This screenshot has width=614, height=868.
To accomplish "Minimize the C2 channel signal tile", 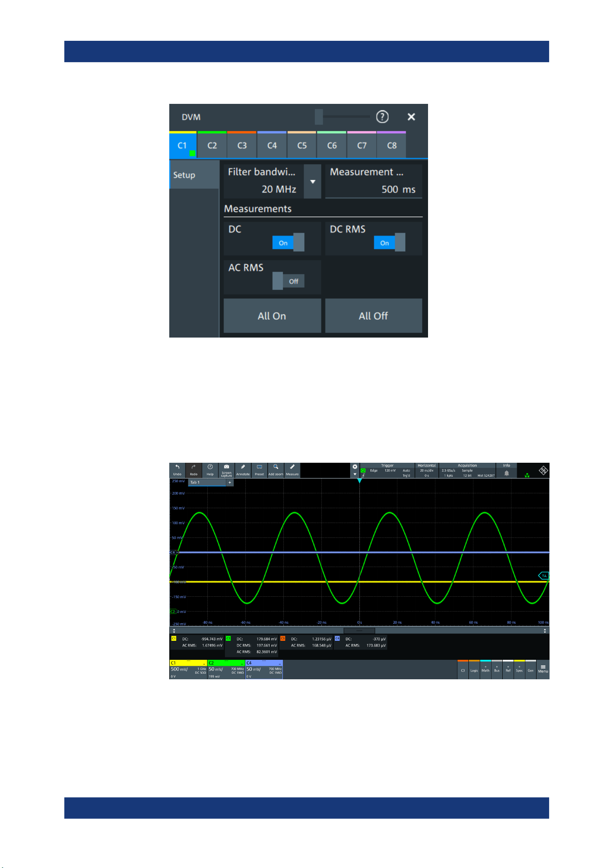I will click(x=242, y=664).
